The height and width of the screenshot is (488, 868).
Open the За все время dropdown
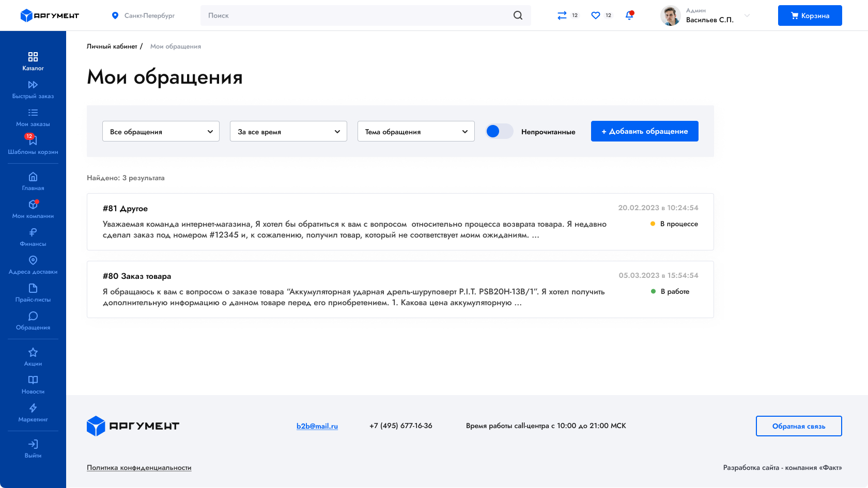(288, 131)
